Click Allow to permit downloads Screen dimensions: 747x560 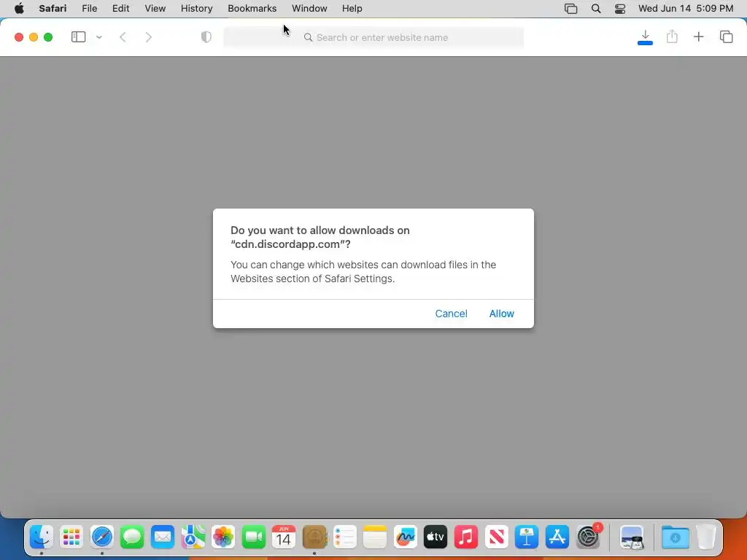point(501,314)
